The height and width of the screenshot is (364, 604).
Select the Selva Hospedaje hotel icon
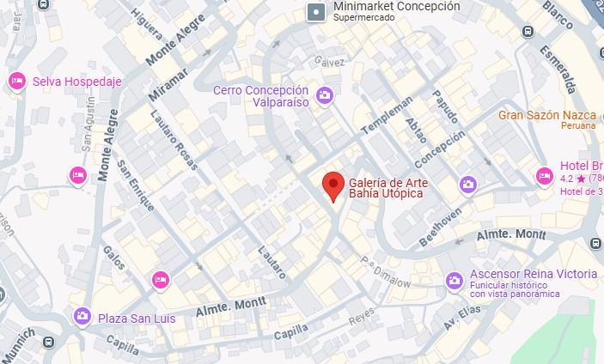pyautogui.click(x=17, y=82)
